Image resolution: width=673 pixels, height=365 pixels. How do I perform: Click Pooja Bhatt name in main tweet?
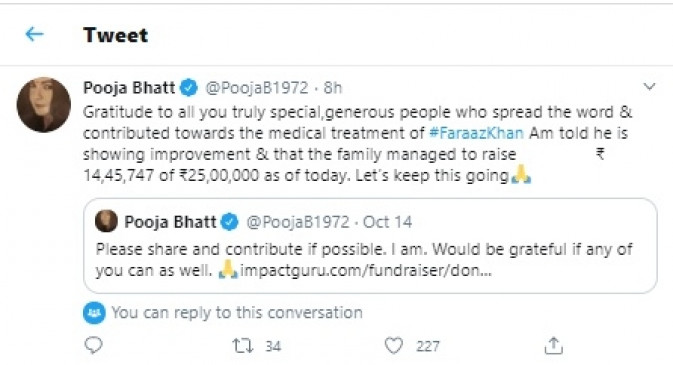pos(129,88)
